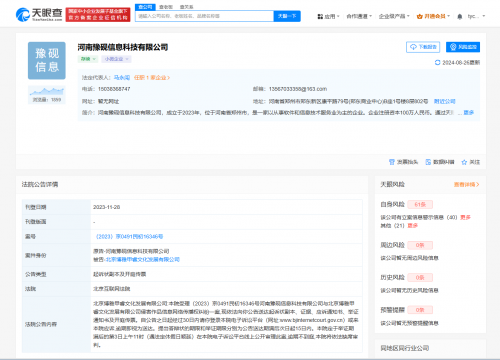Open case number (2023)京0491民初16346号 link
500x360 pixels.
(129, 236)
